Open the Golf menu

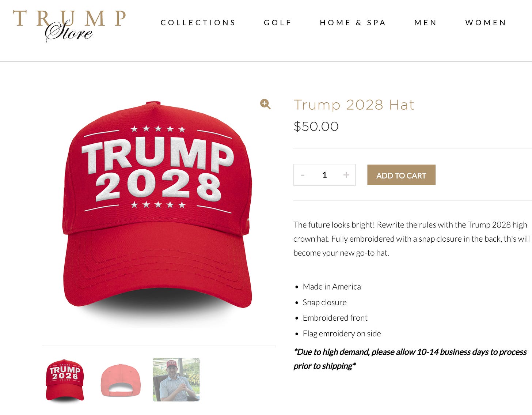(278, 23)
